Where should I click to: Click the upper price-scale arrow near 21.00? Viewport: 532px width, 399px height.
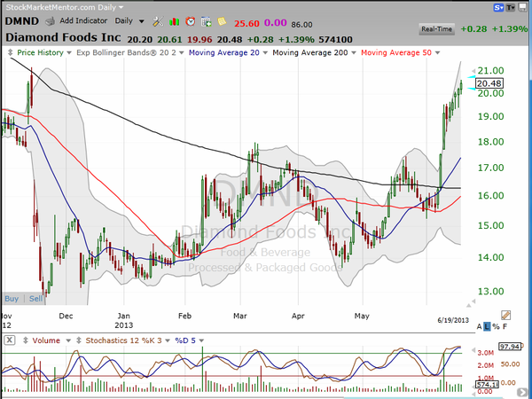click(x=473, y=71)
